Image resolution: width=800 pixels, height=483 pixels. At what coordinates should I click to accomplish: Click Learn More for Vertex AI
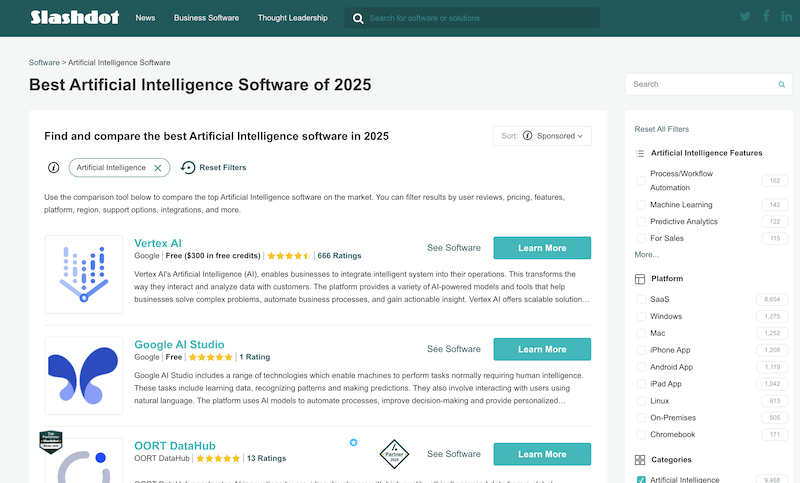point(542,248)
